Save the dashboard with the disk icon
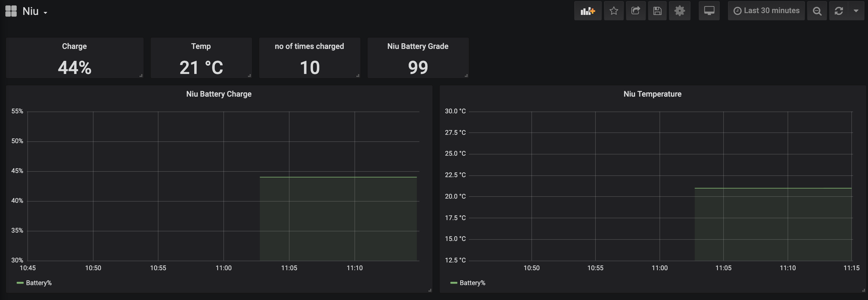The width and height of the screenshot is (868, 300). [657, 11]
